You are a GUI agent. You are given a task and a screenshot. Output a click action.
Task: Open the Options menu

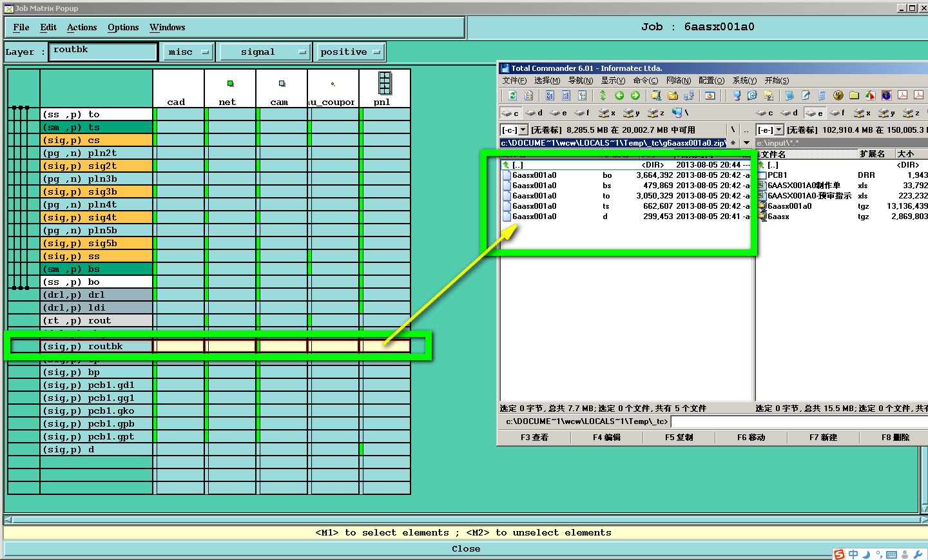tap(123, 28)
